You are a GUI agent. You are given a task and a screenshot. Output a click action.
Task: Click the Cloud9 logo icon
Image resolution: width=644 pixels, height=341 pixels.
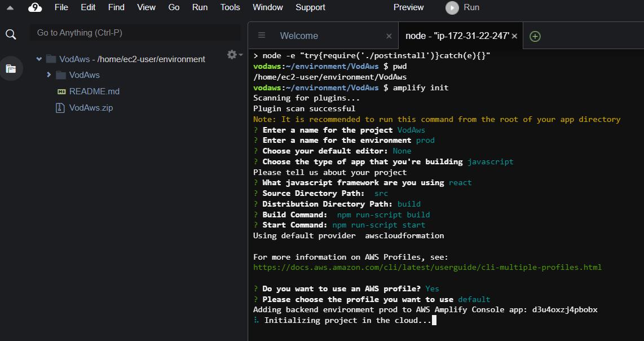coord(36,7)
